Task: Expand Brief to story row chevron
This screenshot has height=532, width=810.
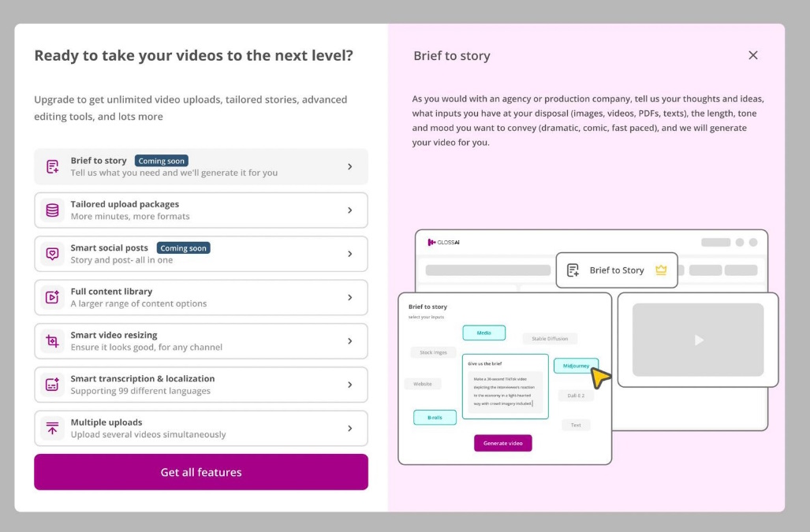Action: pos(350,166)
